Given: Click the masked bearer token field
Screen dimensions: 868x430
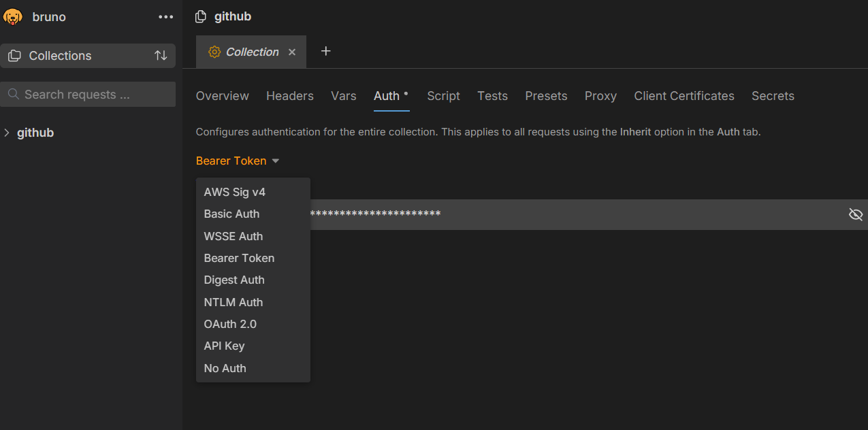Looking at the screenshot, I should [532, 214].
